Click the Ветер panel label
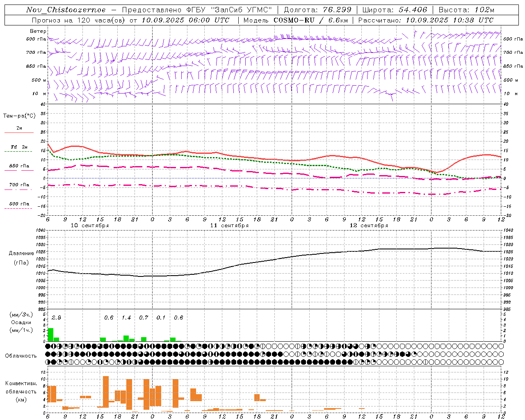This screenshot has width=525, height=420. 38,31
